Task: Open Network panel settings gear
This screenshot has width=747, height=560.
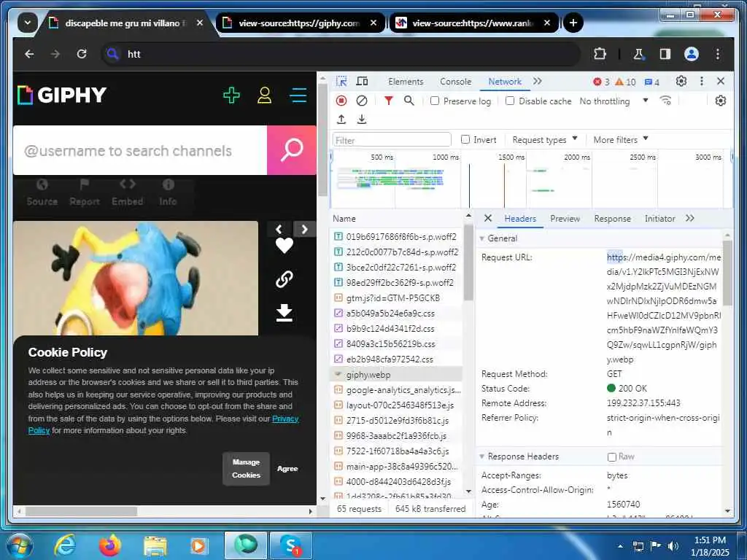Action: pyautogui.click(x=720, y=101)
